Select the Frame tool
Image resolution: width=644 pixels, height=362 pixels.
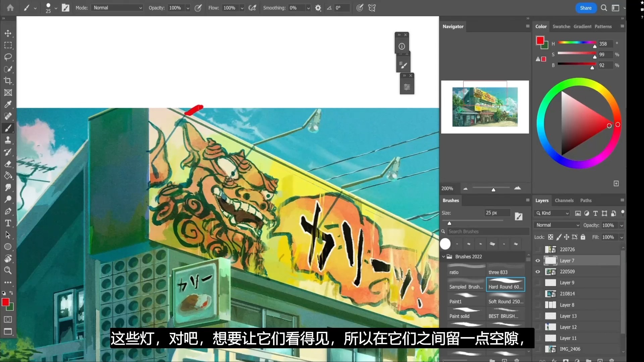8,93
